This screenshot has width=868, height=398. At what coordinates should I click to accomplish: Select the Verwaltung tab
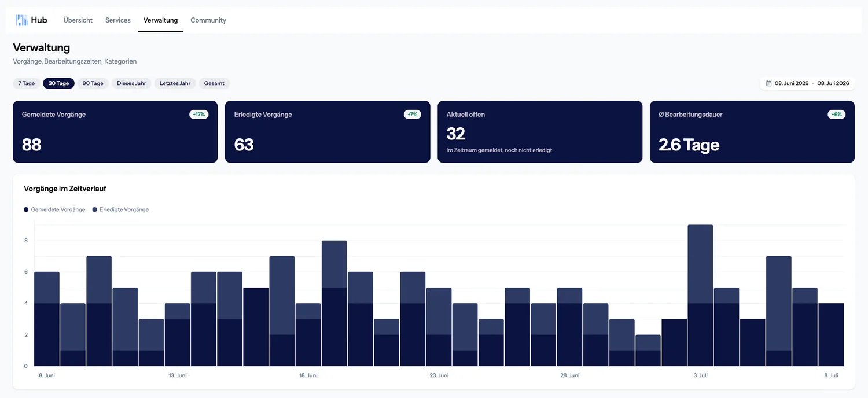[160, 20]
